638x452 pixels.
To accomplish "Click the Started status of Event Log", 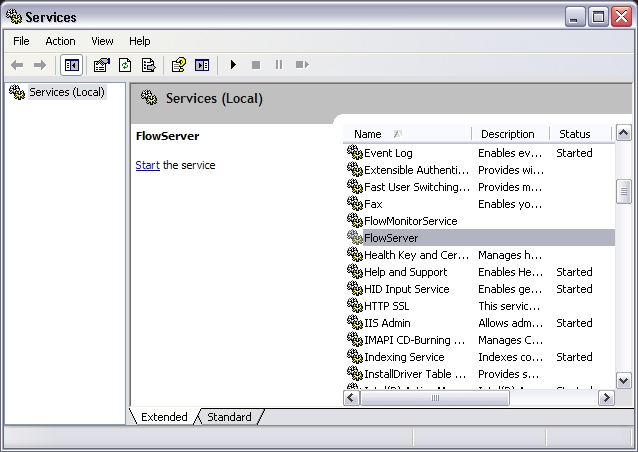I will point(574,153).
